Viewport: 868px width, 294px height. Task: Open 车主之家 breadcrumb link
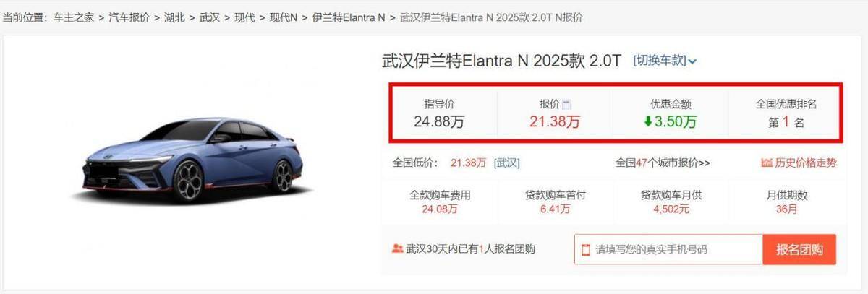tap(73, 17)
